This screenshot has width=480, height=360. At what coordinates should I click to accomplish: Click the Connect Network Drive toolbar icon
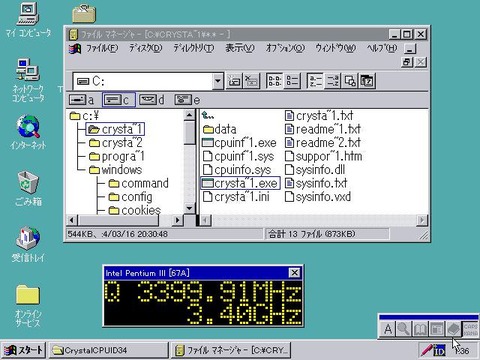tap(235, 81)
